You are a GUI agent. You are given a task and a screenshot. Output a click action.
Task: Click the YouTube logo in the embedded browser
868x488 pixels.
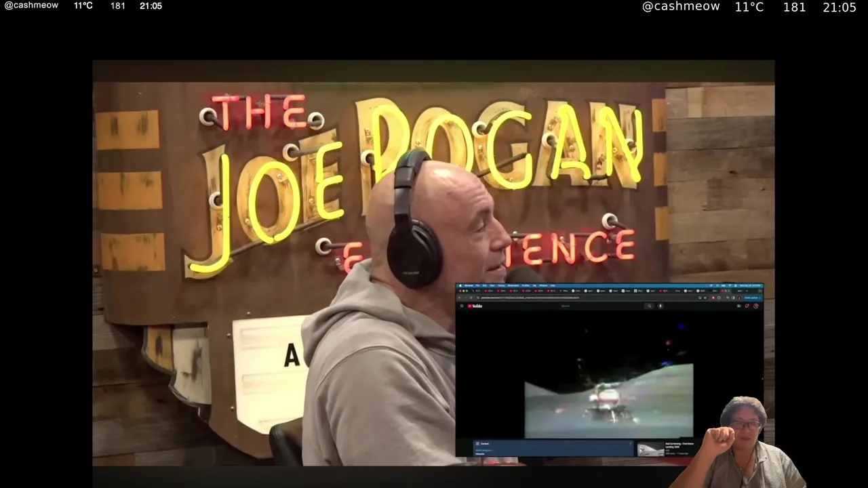pyautogui.click(x=475, y=306)
